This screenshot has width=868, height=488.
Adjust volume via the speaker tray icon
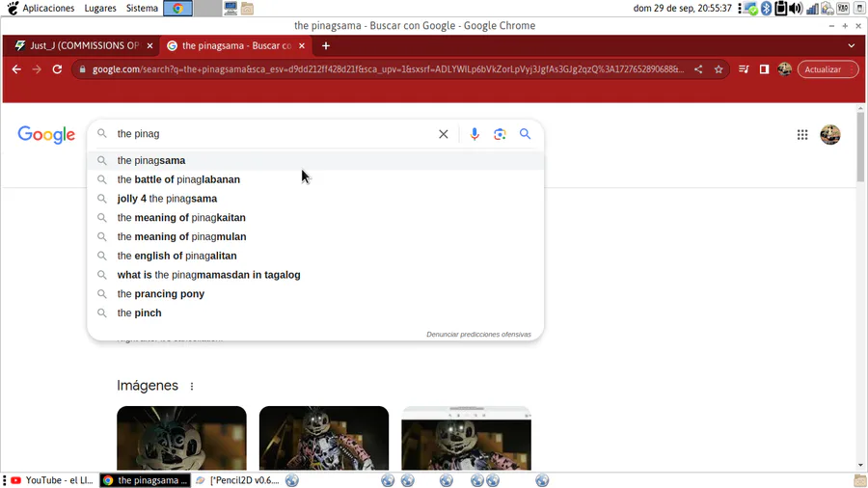click(796, 9)
